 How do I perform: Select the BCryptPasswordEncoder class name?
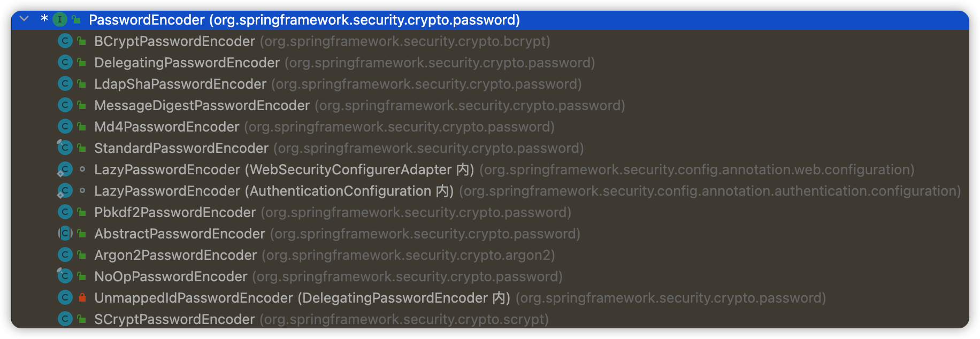174,41
